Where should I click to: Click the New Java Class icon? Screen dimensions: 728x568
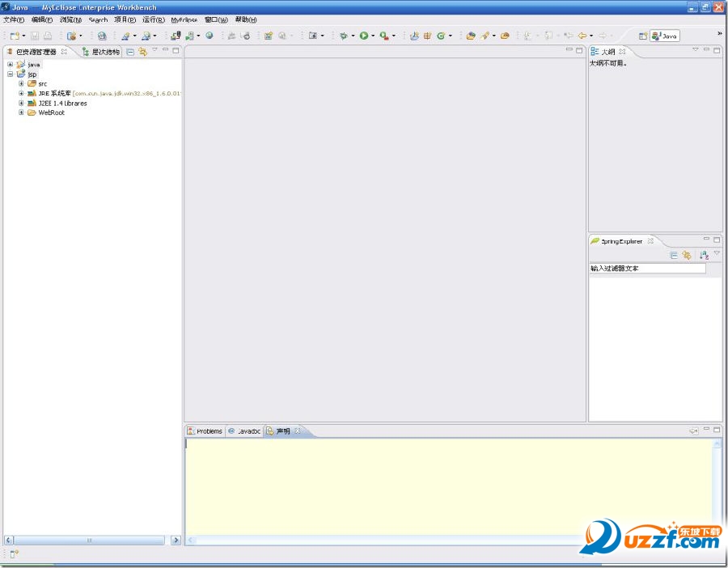point(441,36)
